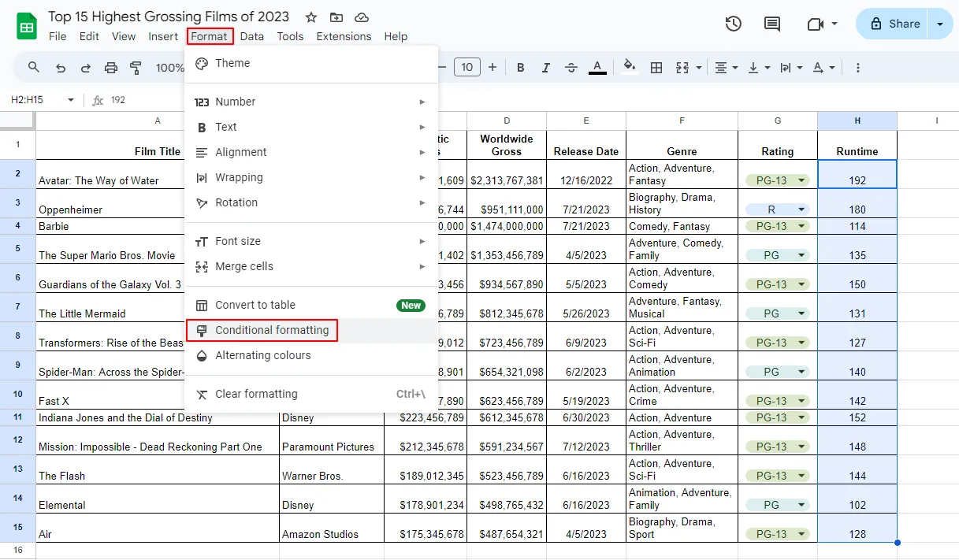Open the Data menu
959x560 pixels.
252,36
